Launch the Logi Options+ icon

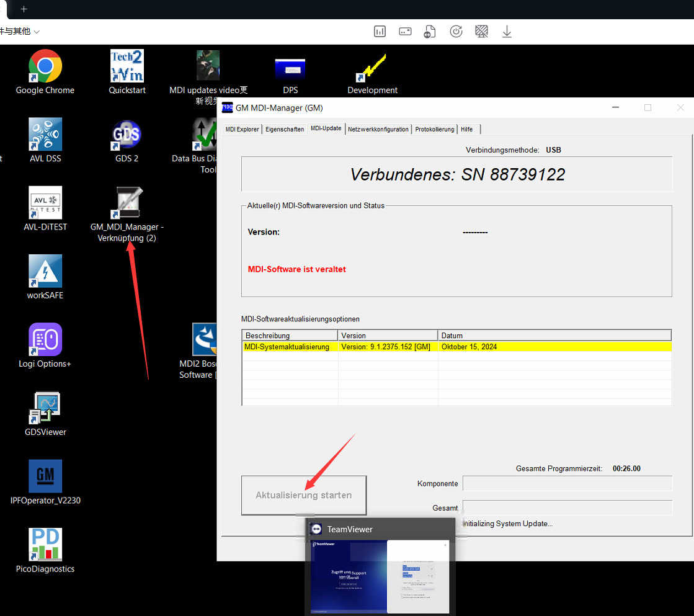pos(45,340)
